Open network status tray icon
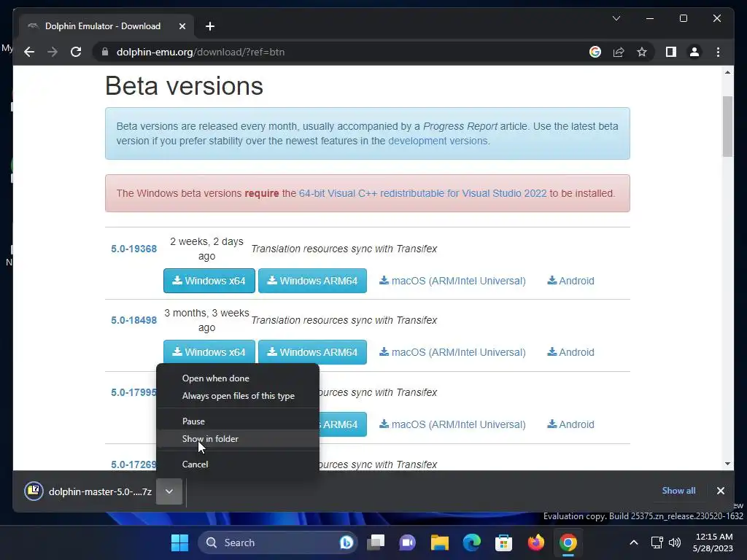 click(x=657, y=542)
